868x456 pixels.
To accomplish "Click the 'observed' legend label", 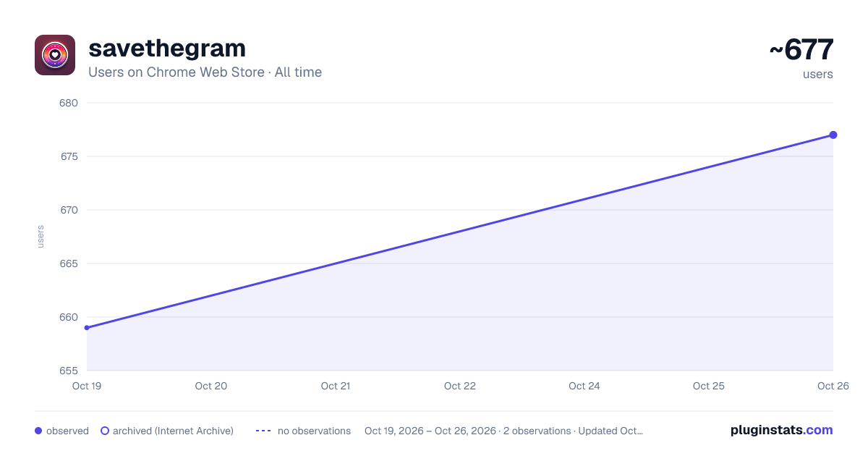I will 67,431.
